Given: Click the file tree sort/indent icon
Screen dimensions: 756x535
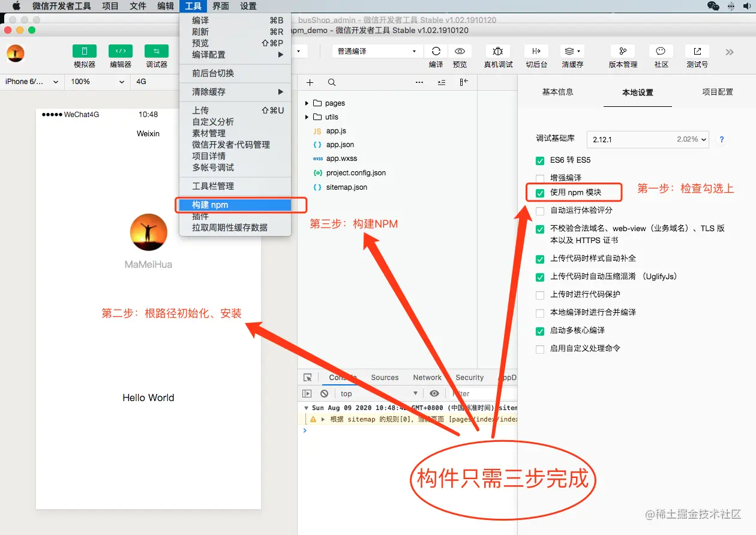Looking at the screenshot, I should (442, 82).
